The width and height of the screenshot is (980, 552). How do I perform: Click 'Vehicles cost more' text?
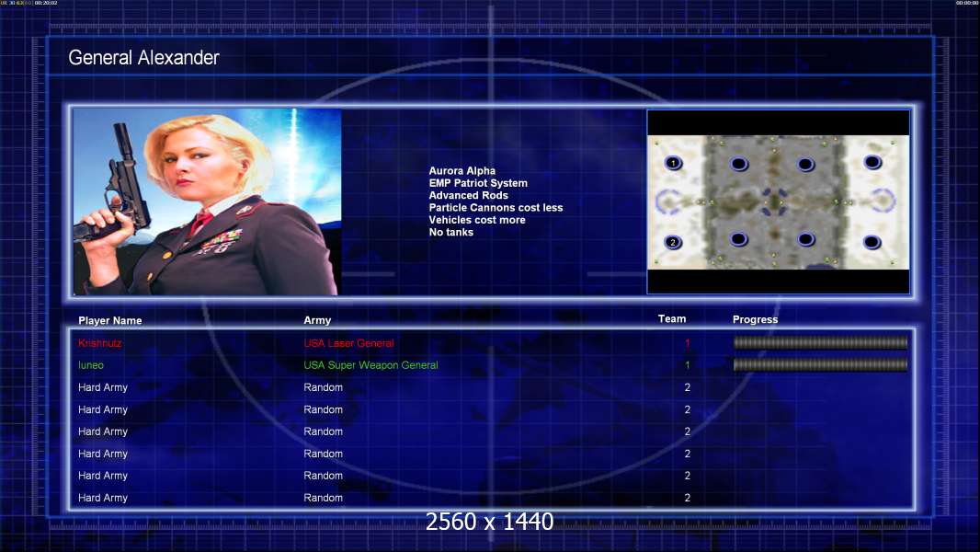(x=477, y=220)
